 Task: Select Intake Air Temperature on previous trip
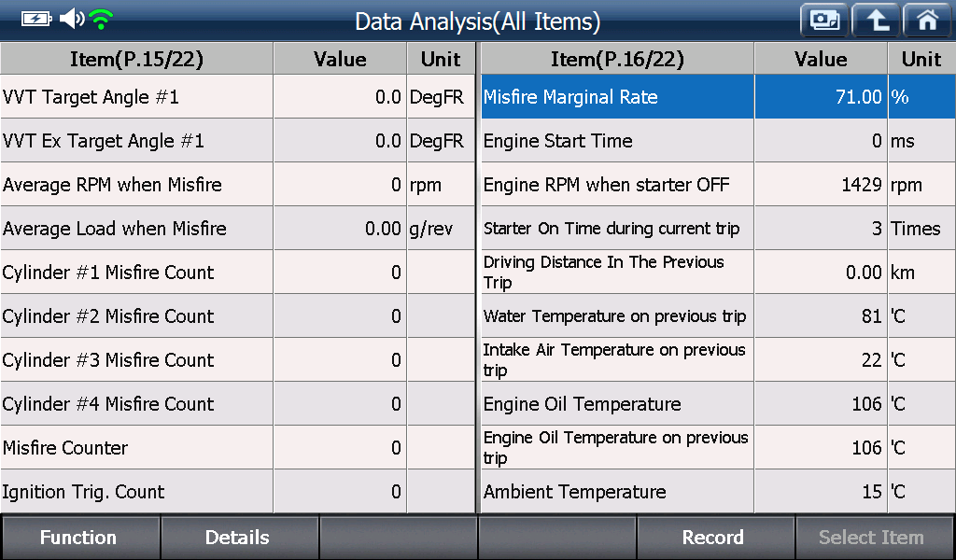pyautogui.click(x=718, y=360)
